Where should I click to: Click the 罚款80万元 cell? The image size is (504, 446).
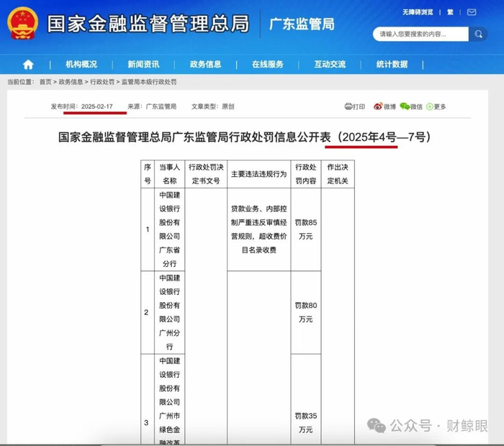(x=306, y=312)
